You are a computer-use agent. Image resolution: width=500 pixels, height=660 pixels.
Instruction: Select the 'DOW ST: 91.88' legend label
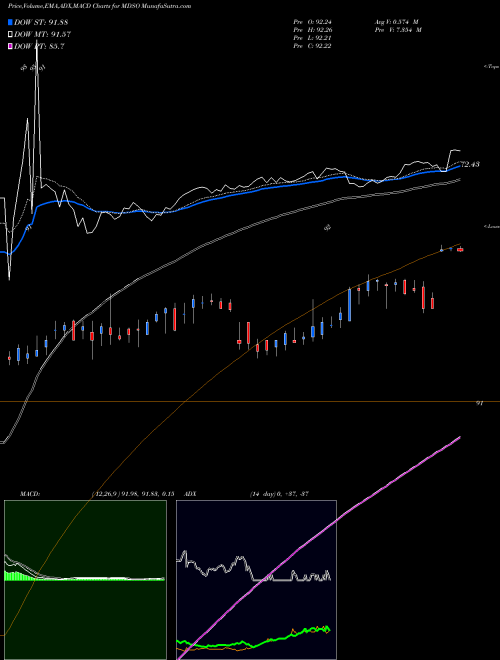point(41,22)
